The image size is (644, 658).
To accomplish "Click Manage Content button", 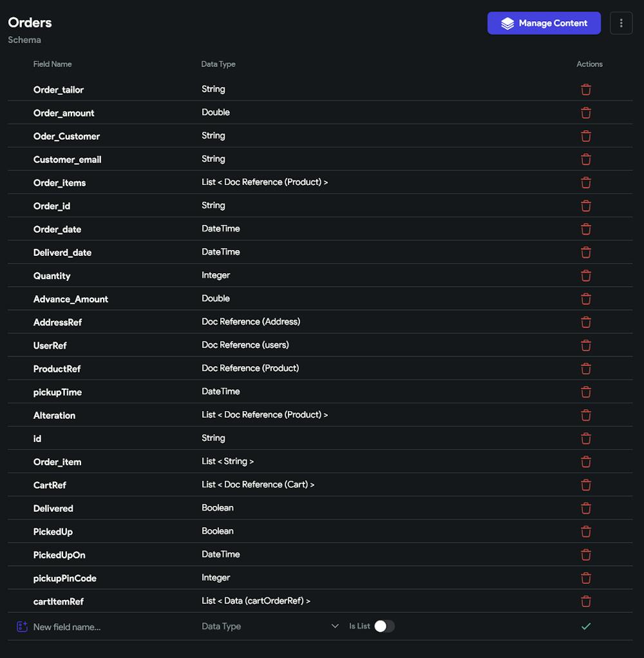I will point(544,23).
